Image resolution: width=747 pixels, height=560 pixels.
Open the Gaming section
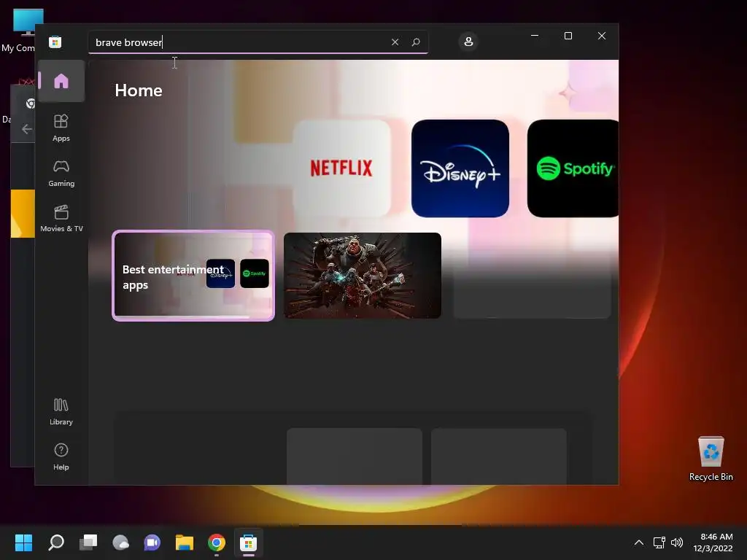point(61,174)
